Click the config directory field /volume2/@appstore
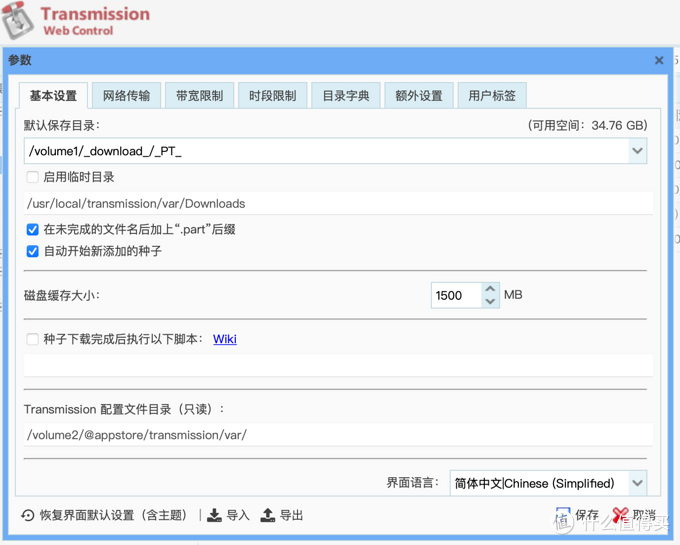680x545 pixels. (338, 435)
